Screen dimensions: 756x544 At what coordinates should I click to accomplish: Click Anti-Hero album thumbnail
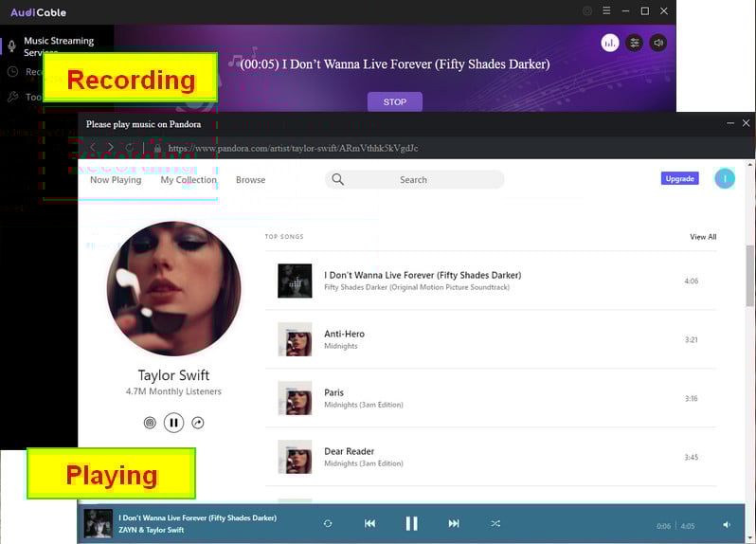pyautogui.click(x=295, y=339)
